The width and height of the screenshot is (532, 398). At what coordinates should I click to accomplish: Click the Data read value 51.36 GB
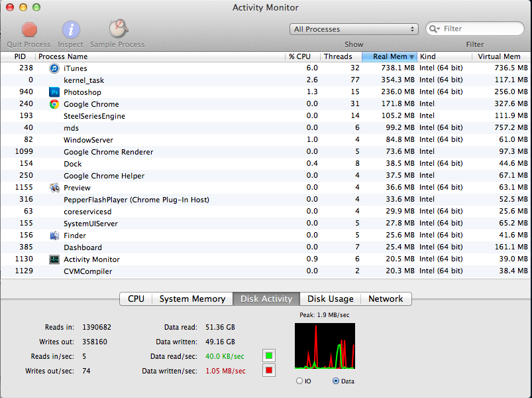[220, 328]
